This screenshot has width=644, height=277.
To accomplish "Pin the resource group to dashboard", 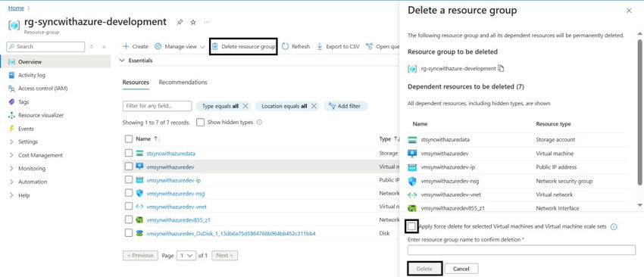I will tap(180, 22).
